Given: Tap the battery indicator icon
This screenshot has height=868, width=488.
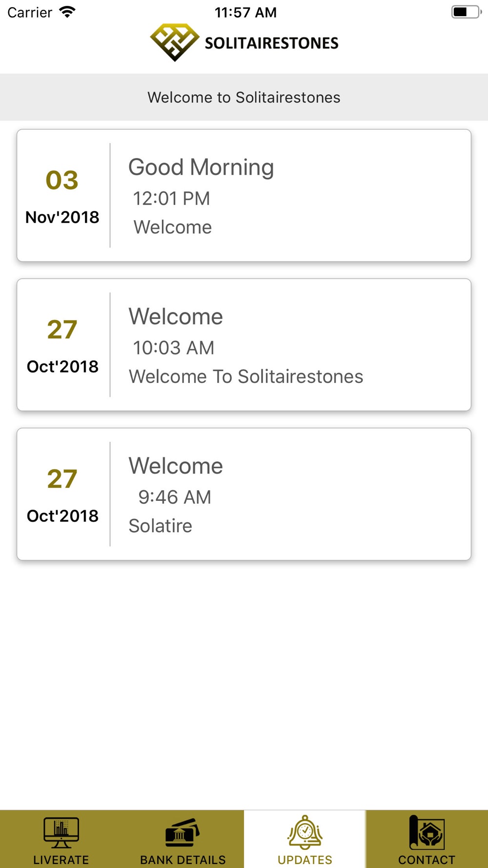Looking at the screenshot, I should (467, 12).
